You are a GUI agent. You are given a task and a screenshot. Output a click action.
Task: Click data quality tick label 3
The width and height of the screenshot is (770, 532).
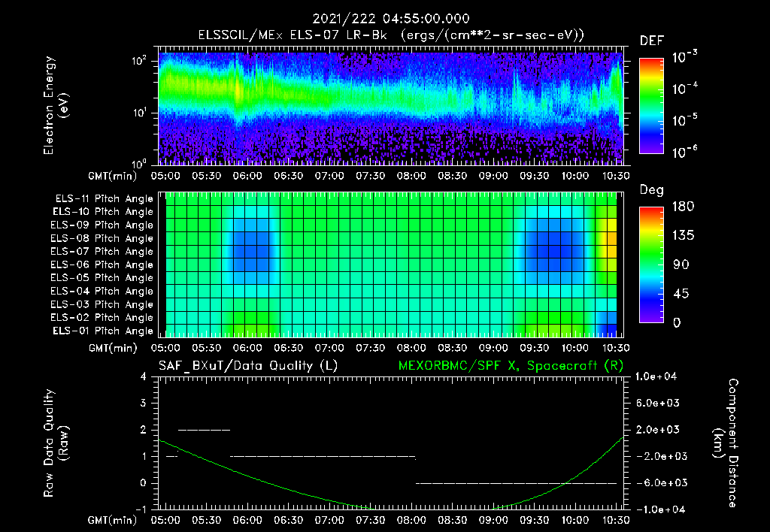(143, 403)
